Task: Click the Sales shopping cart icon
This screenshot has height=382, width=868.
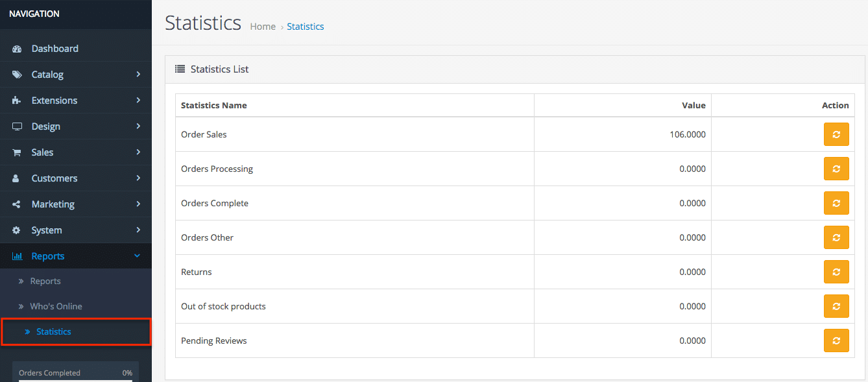Action: click(17, 152)
